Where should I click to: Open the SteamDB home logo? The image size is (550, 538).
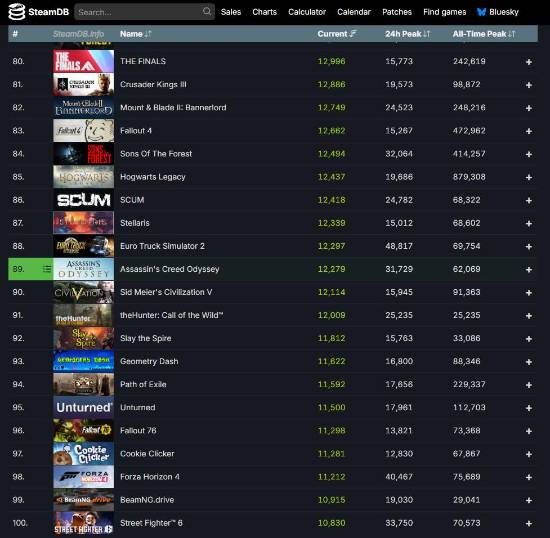[x=39, y=12]
